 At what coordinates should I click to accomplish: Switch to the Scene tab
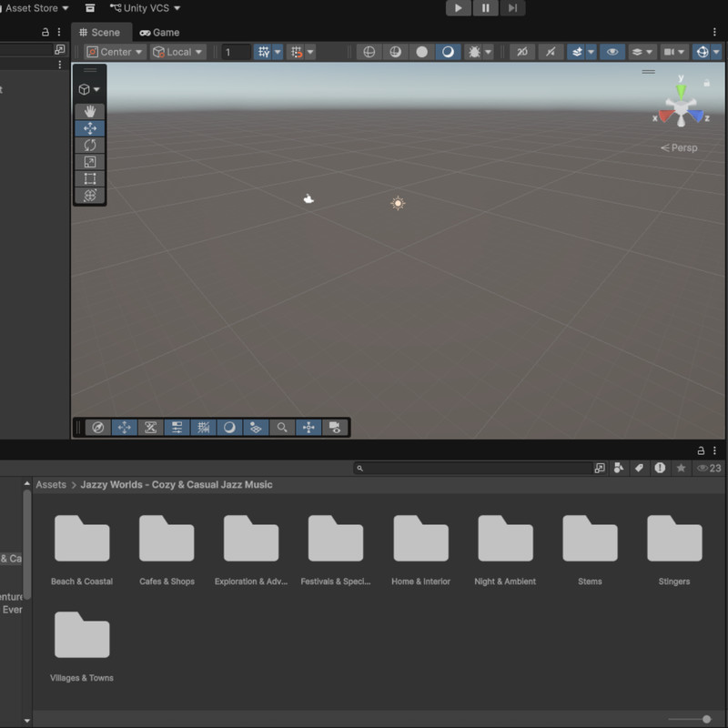point(100,32)
